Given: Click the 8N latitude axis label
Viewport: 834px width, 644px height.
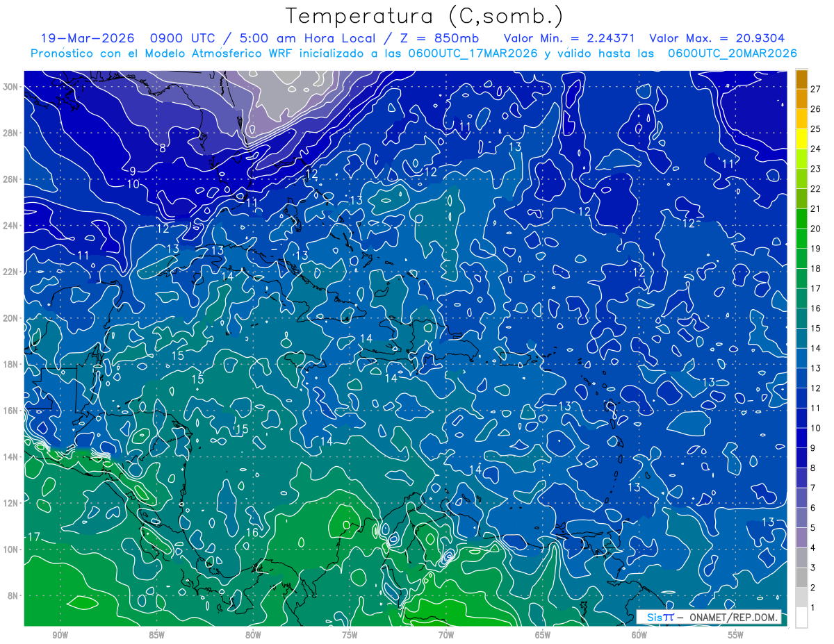Looking at the screenshot, I should tap(13, 596).
